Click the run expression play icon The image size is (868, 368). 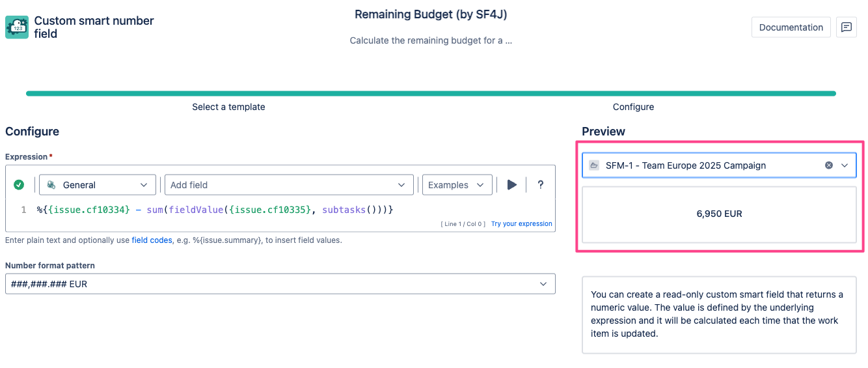click(512, 185)
